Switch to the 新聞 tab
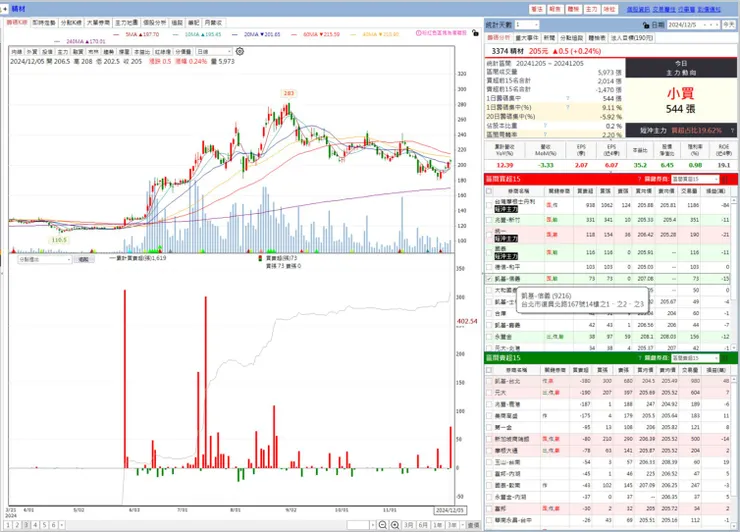 click(x=549, y=38)
